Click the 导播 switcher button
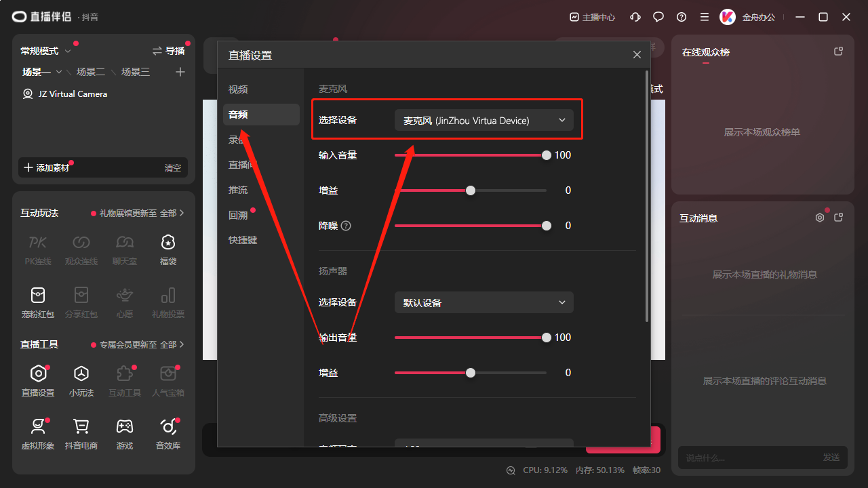 point(168,51)
